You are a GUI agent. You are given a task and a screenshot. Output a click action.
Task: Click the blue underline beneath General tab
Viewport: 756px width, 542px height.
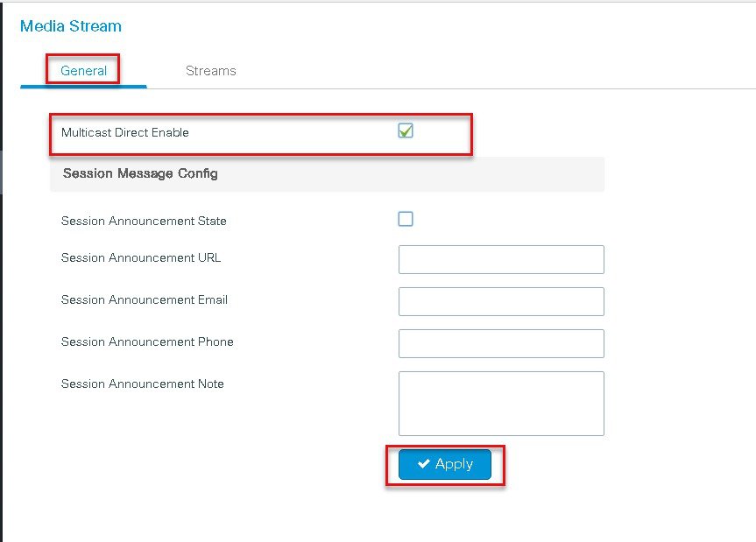tap(83, 87)
